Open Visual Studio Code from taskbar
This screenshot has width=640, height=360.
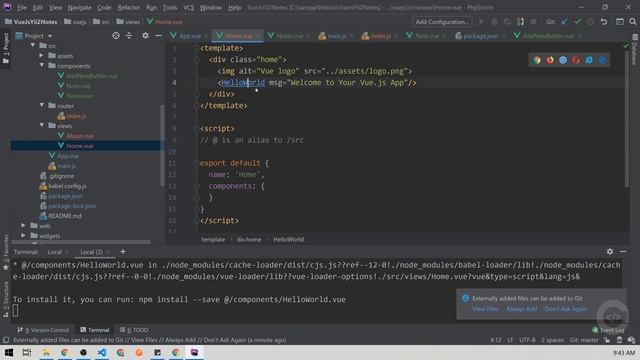pos(102,353)
